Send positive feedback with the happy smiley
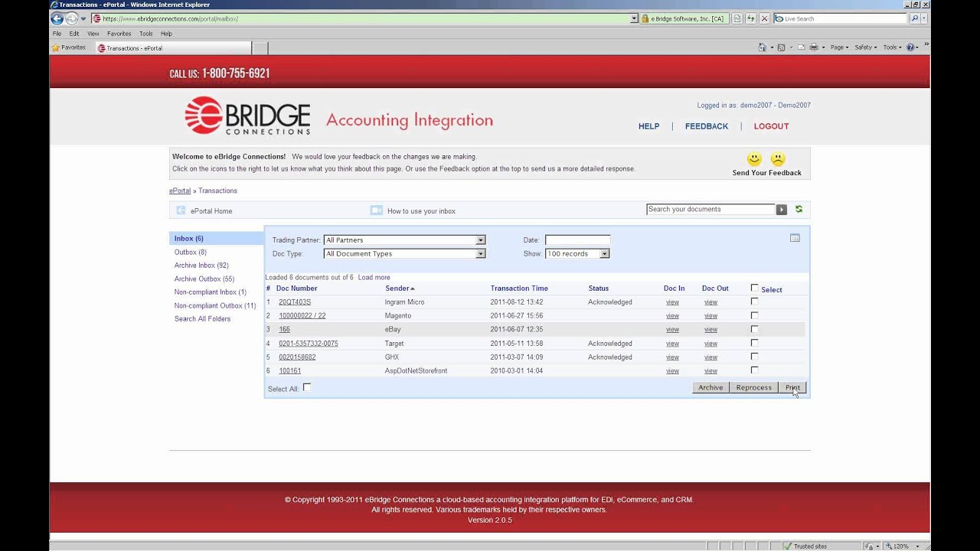Viewport: 980px width, 551px height. (754, 159)
